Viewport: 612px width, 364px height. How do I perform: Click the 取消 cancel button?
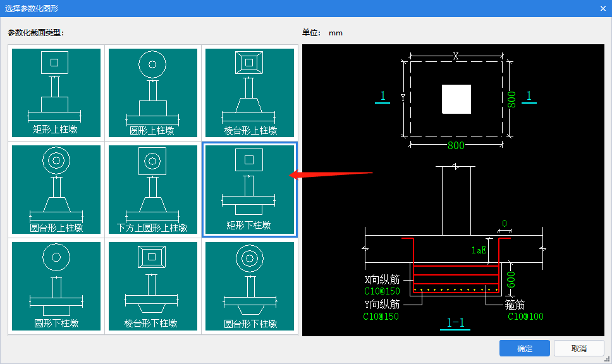coord(579,348)
